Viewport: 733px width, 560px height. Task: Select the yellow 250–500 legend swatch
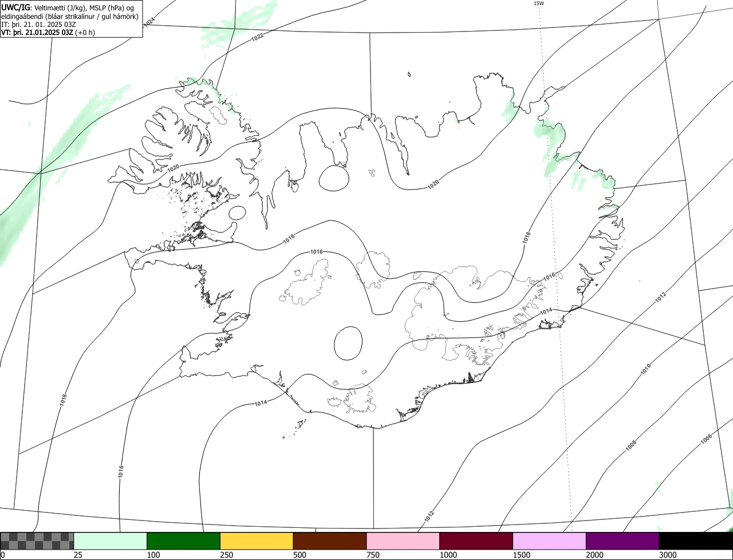(x=257, y=541)
